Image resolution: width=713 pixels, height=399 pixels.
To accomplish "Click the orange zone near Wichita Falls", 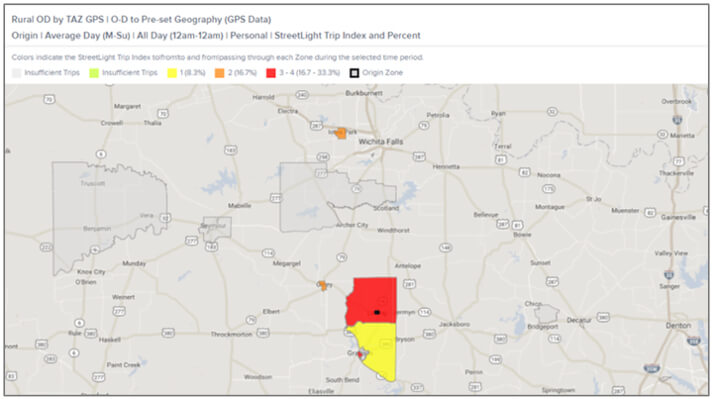I will click(x=341, y=133).
